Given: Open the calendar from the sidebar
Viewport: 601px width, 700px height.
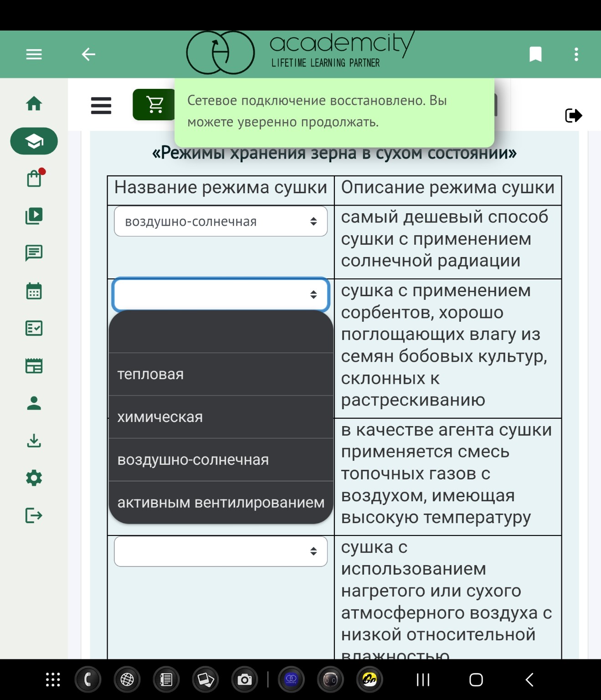Looking at the screenshot, I should [x=34, y=291].
